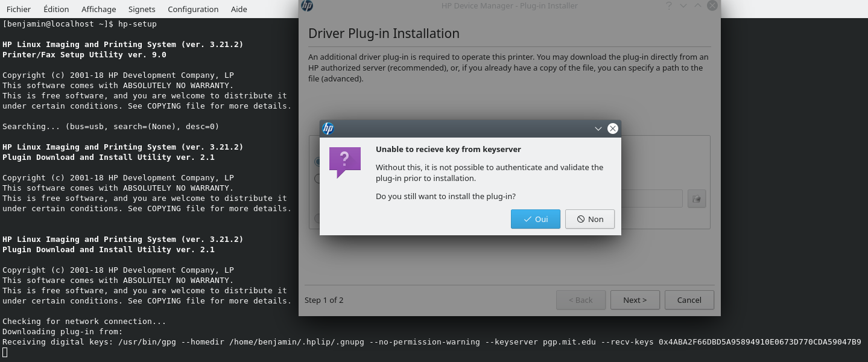Open the Affichage menu in terminal
This screenshot has width=868, height=362.
(x=99, y=9)
